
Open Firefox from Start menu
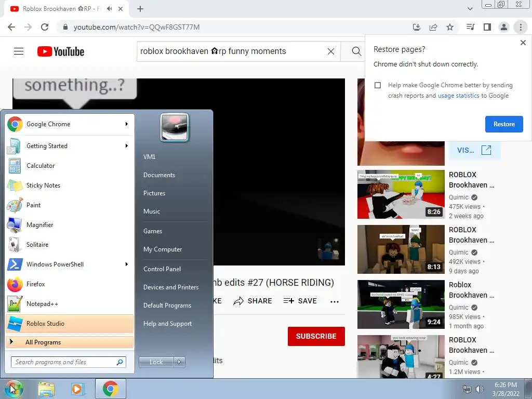tap(70, 284)
